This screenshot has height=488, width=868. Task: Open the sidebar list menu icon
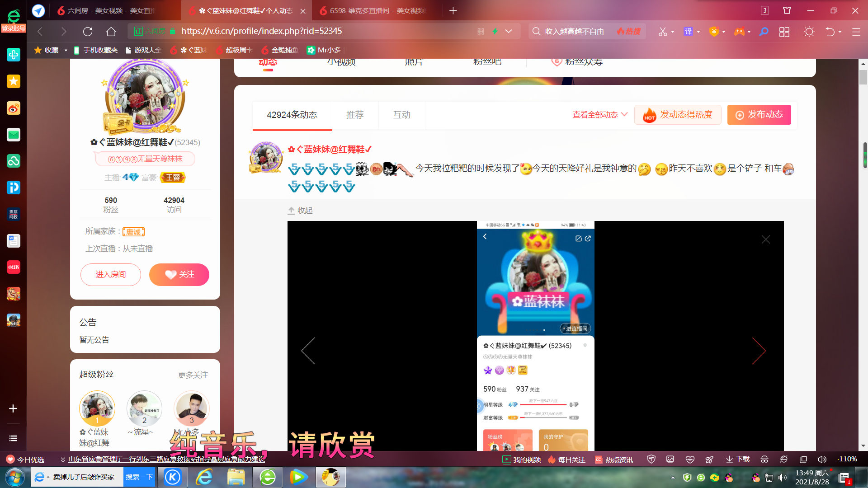click(13, 438)
